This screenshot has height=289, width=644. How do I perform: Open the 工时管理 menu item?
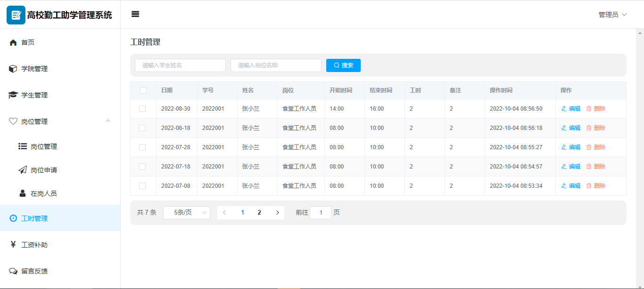(x=34, y=218)
